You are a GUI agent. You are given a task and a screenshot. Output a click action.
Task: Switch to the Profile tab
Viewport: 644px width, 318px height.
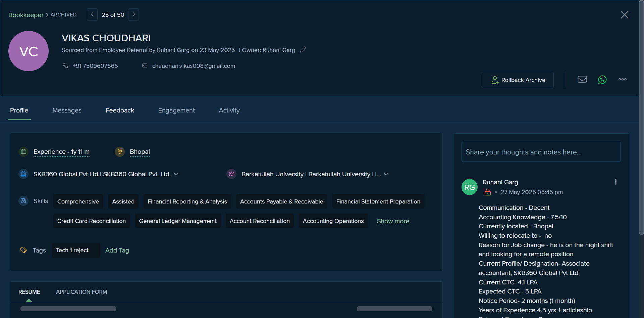click(19, 110)
